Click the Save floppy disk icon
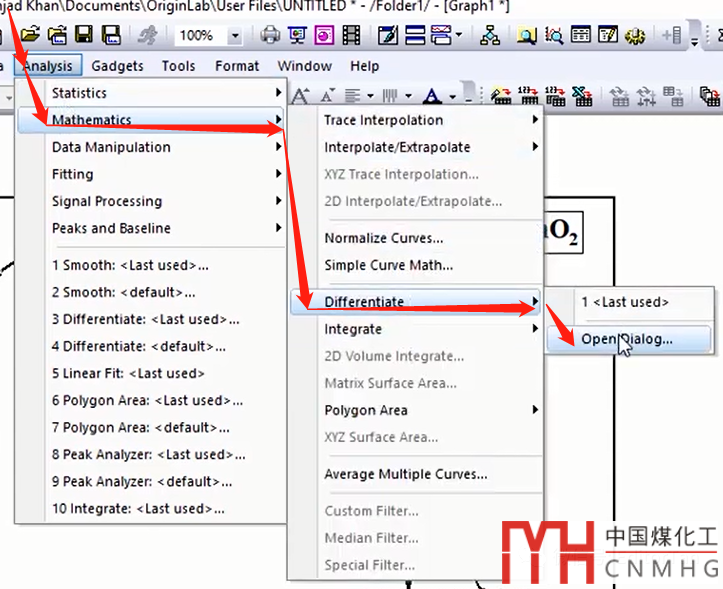723x589 pixels. pos(84,35)
